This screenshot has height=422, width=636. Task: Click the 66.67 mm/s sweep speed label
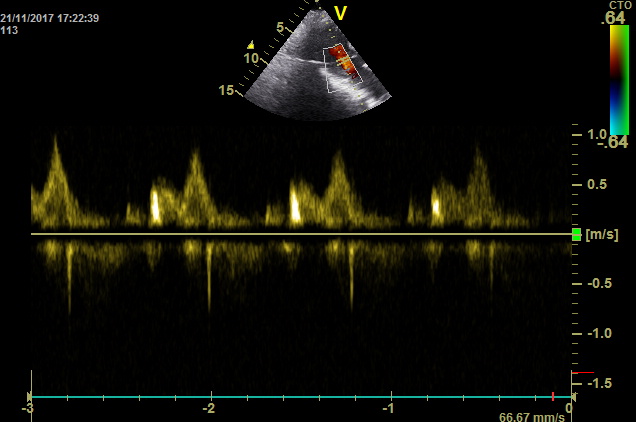[532, 417]
